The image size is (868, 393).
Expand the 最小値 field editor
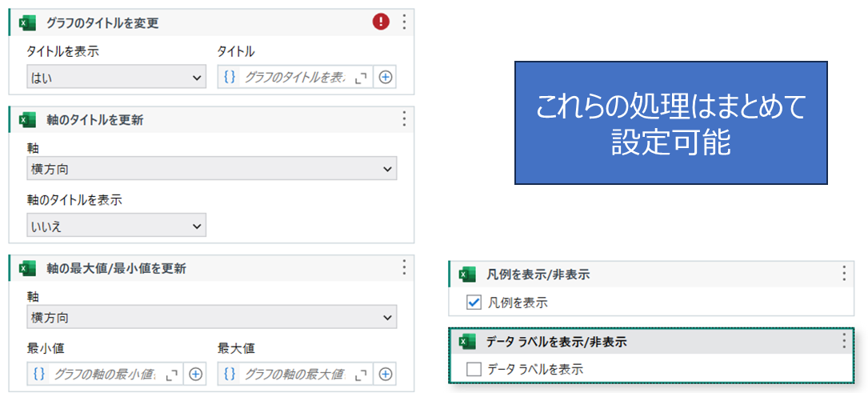173,375
